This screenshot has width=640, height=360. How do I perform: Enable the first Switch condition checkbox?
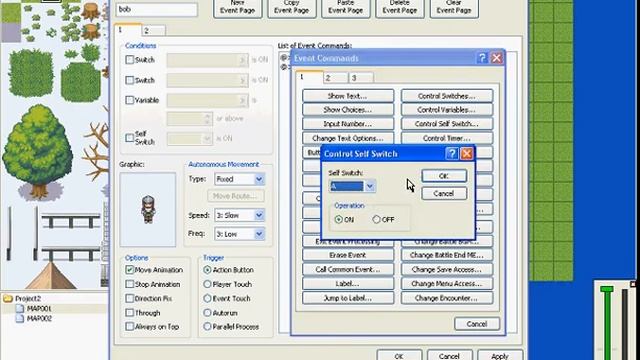pos(129,60)
